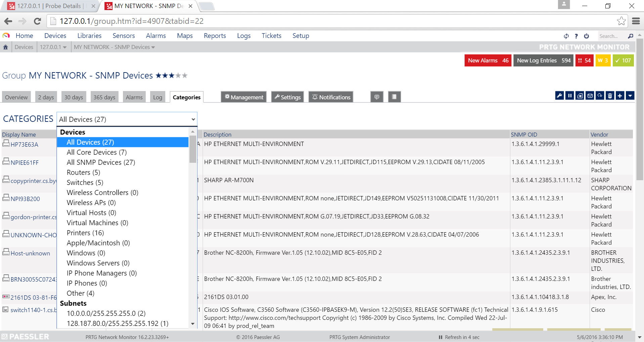The height and width of the screenshot is (342, 644).
Task: Click New Alarms 46 button
Action: [488, 60]
